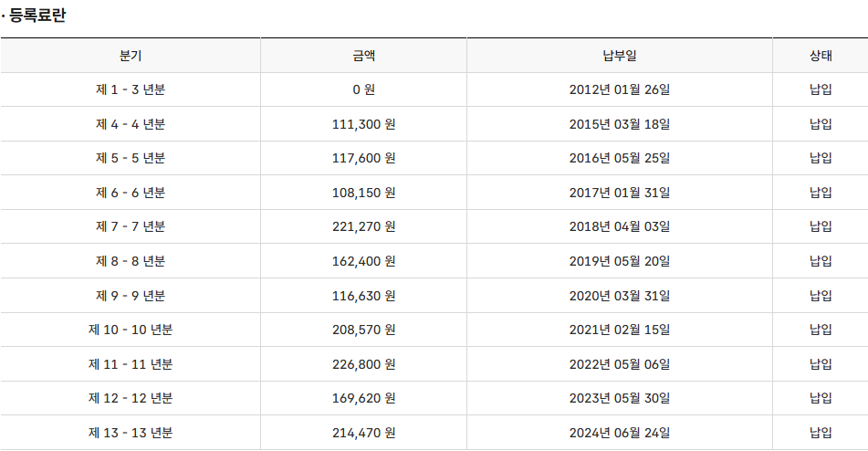This screenshot has height=451, width=868.
Task: Click the 분기 column header
Action: [131, 56]
